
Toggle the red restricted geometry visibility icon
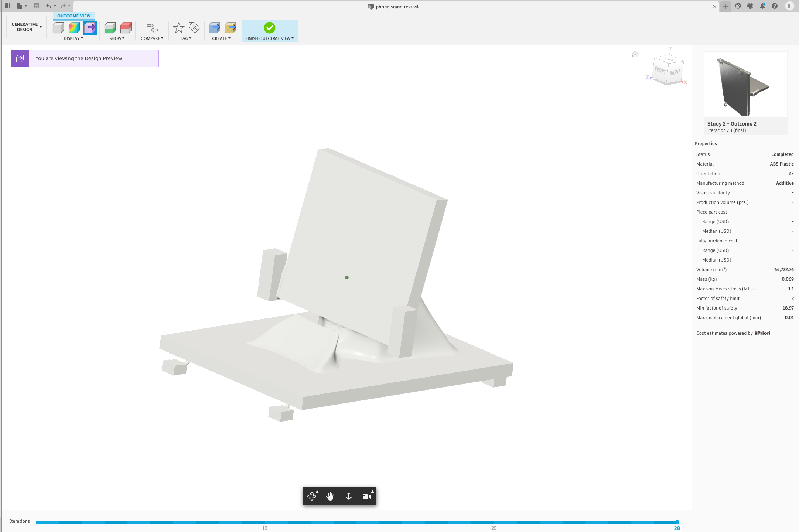coord(126,28)
